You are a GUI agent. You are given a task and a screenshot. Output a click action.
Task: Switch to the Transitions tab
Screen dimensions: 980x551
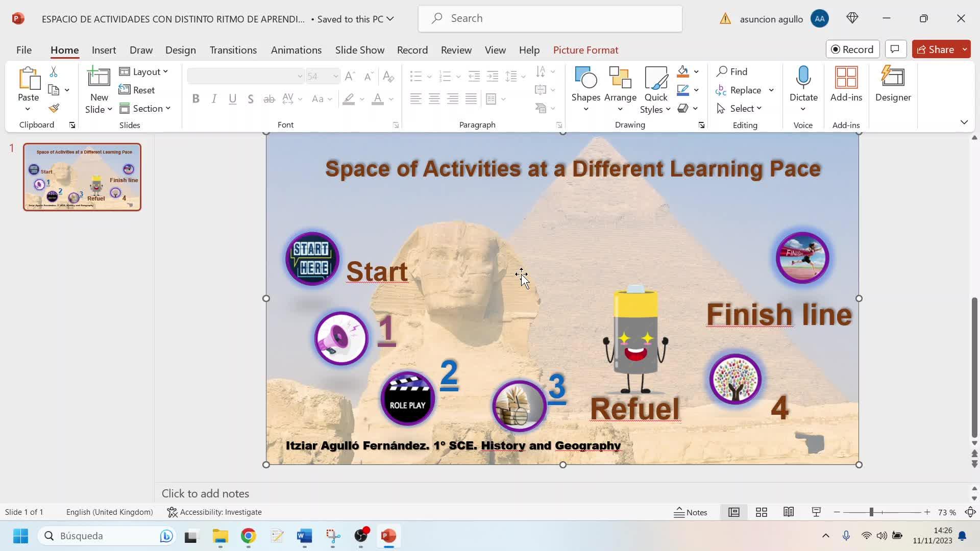tap(233, 50)
